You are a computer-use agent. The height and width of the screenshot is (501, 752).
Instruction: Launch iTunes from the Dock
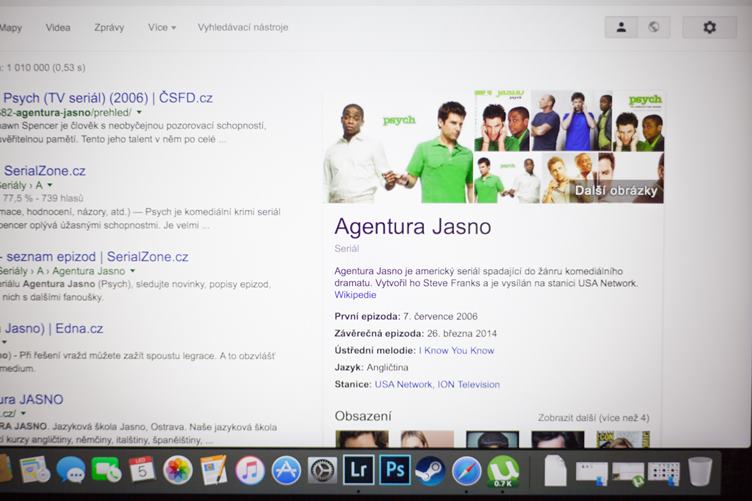coord(250,470)
